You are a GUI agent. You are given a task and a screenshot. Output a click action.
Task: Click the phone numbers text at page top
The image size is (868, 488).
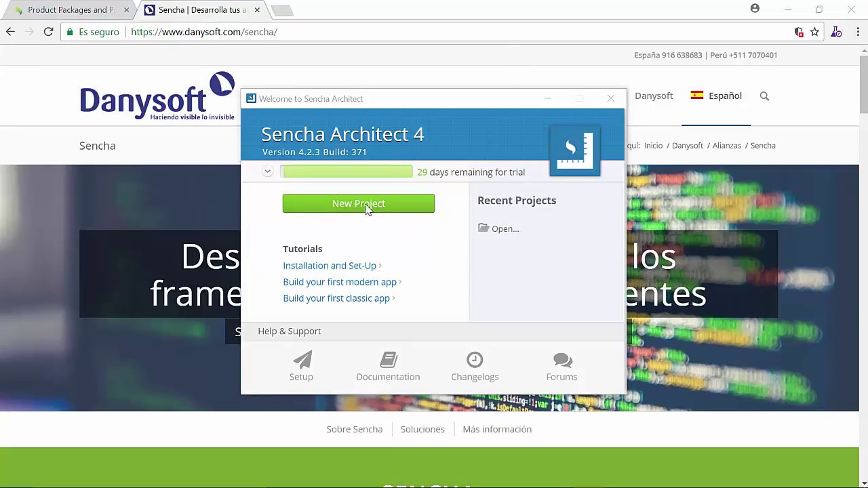[x=706, y=55]
